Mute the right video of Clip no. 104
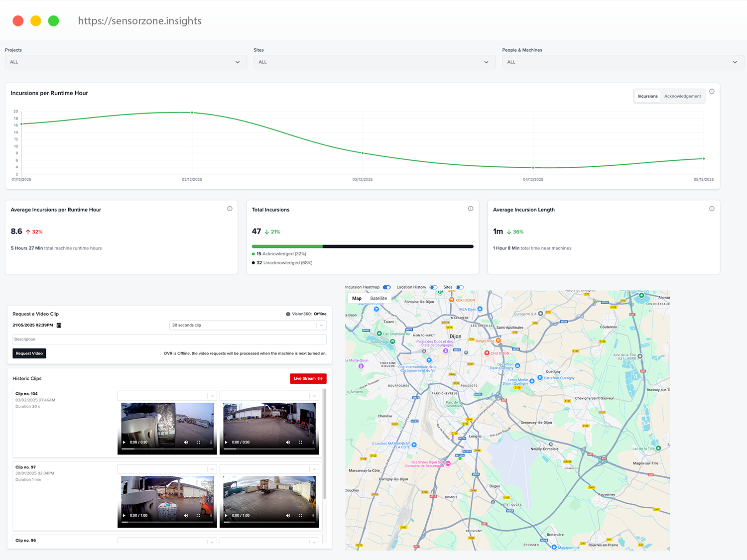Screen dimensions: 747x560 coord(288,442)
